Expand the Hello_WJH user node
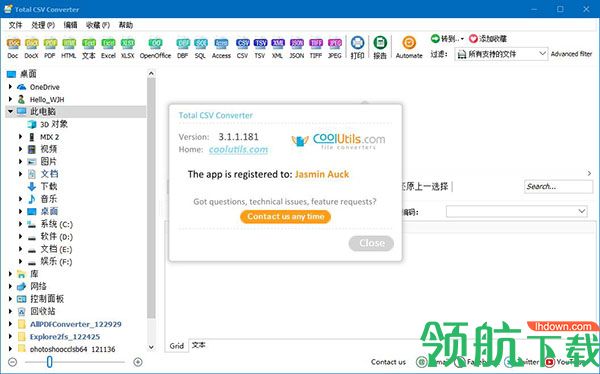Viewport: 600px width, 374px height. point(10,100)
